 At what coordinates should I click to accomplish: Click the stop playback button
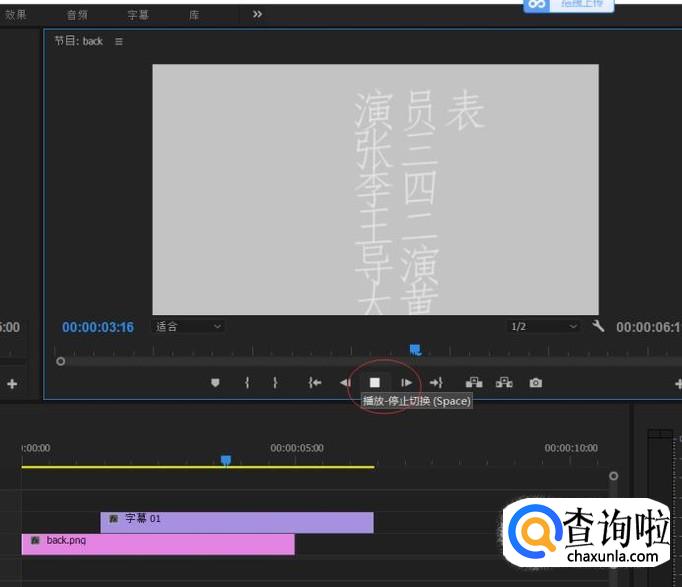coord(375,382)
